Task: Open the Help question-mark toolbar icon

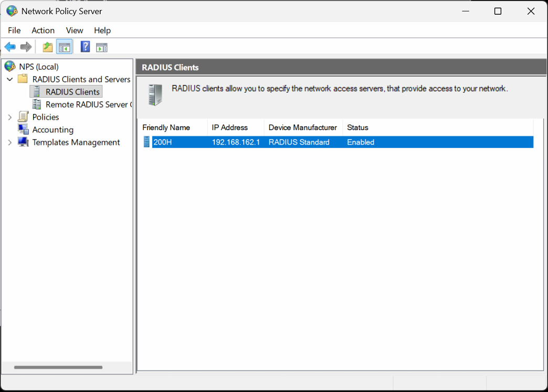Action: coord(85,47)
